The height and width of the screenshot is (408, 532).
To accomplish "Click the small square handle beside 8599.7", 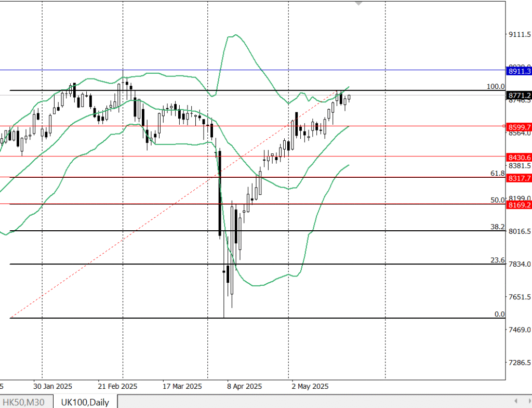I will 504,126.
